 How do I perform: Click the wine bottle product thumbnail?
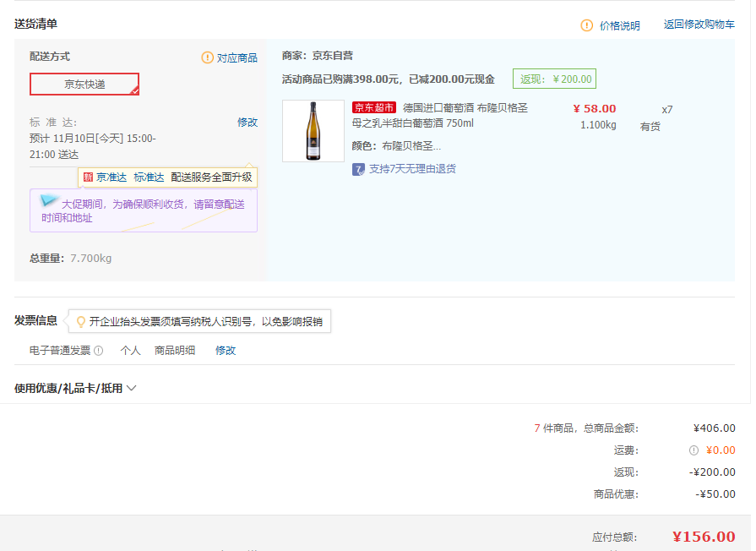[x=313, y=131]
